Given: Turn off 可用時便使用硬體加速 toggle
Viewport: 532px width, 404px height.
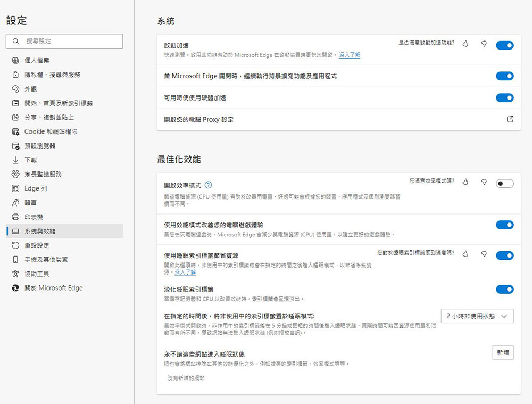Looking at the screenshot, I should (504, 97).
